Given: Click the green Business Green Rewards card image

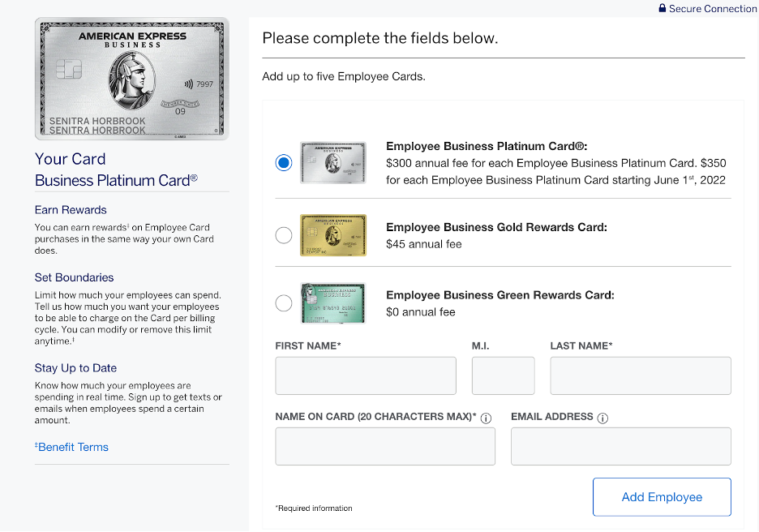Looking at the screenshot, I should [x=332, y=302].
